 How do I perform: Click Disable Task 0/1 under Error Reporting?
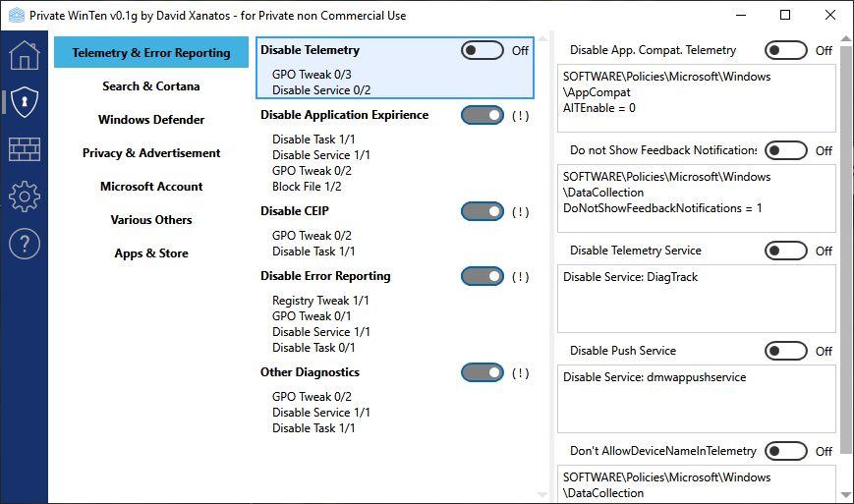tap(313, 348)
